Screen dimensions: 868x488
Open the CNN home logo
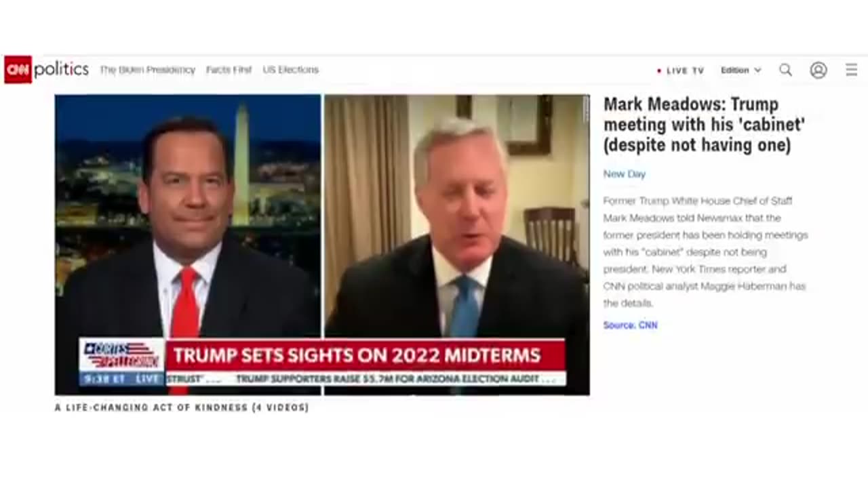[x=18, y=69]
